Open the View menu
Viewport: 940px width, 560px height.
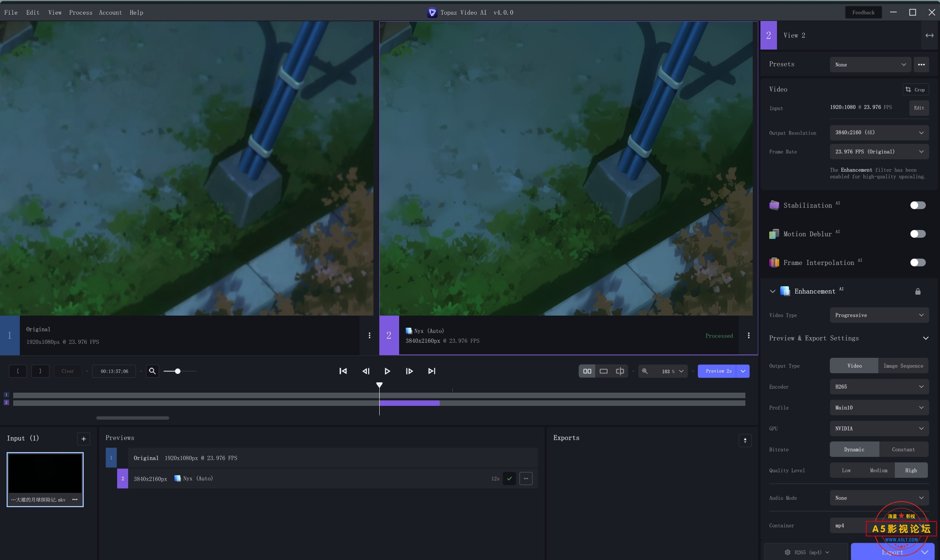coord(55,12)
